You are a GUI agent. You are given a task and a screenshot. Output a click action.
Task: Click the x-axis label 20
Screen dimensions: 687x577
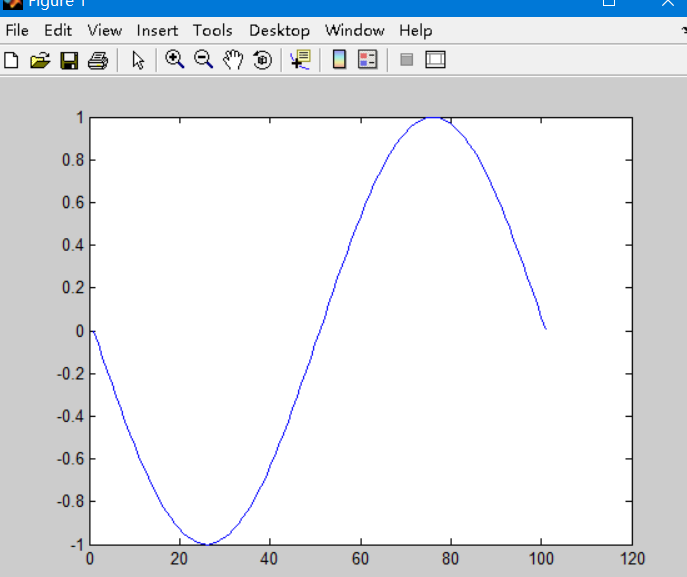[x=179, y=559]
